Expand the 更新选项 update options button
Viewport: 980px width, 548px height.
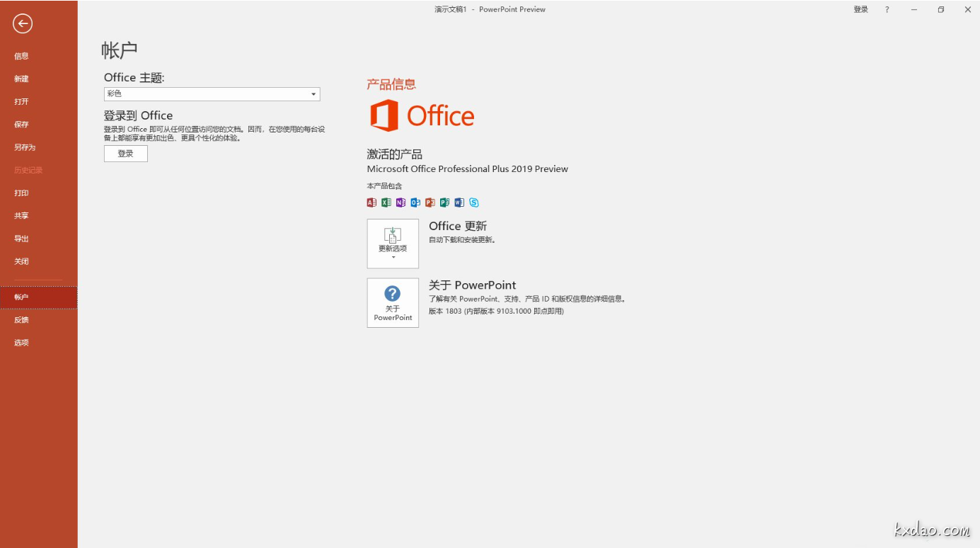(x=393, y=244)
